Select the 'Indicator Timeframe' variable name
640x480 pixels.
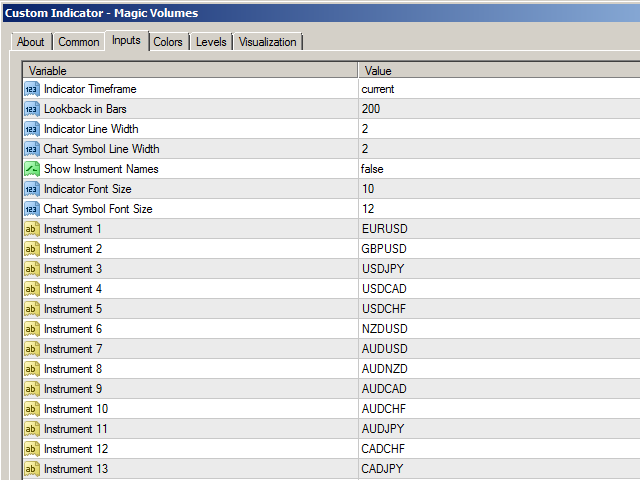(x=90, y=89)
